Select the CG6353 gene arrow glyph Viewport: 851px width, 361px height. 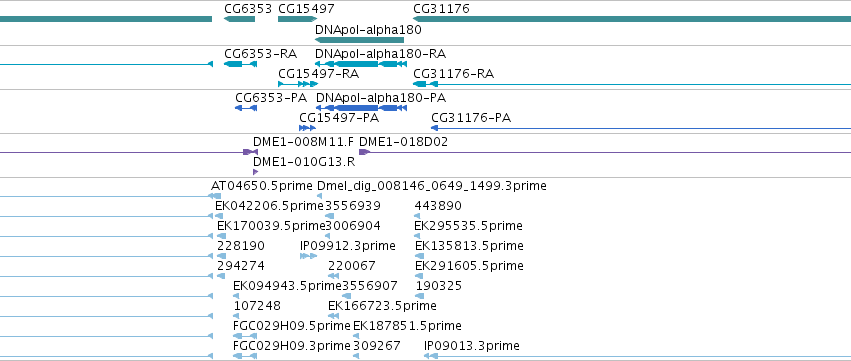coord(239,19)
